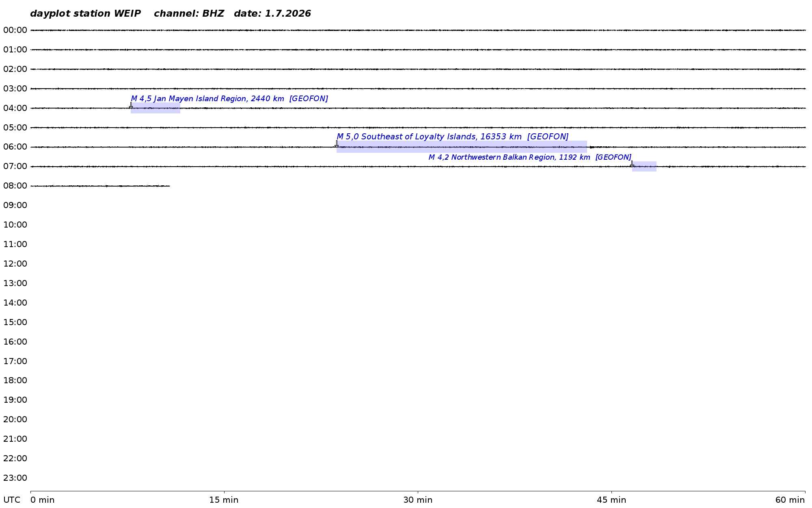This screenshot has height=508, width=812.
Task: Click the Jan Mayen Island Region earthquake label
Action: pos(229,99)
